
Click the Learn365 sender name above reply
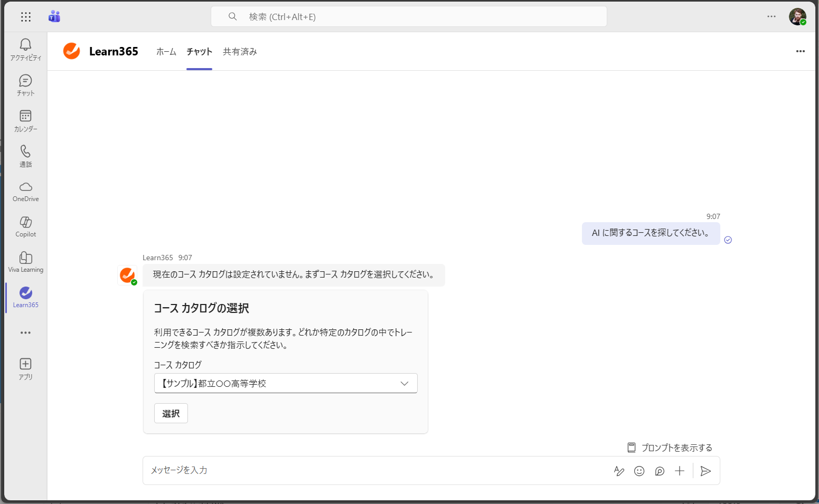(157, 258)
